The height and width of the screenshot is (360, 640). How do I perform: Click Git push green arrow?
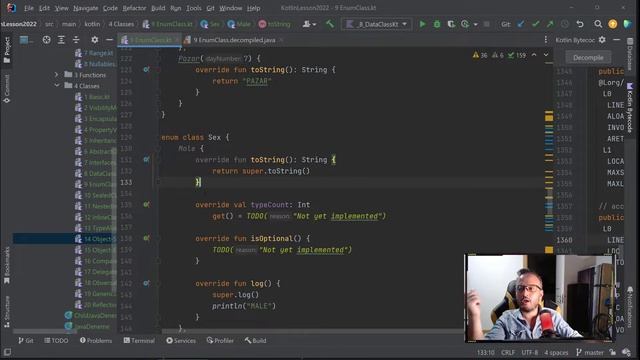coord(550,24)
